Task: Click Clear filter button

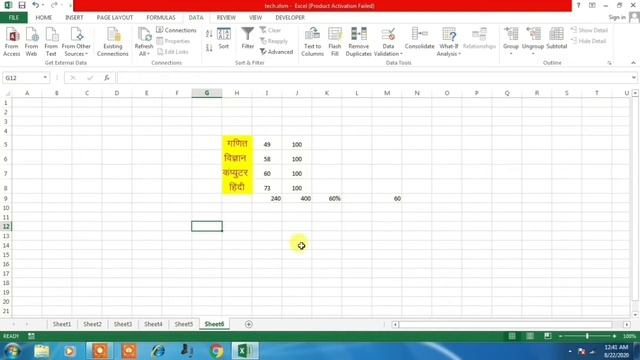Action: pyautogui.click(x=270, y=30)
